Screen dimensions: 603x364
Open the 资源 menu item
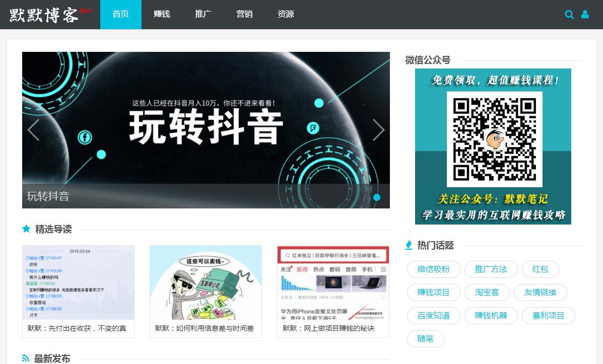[286, 15]
